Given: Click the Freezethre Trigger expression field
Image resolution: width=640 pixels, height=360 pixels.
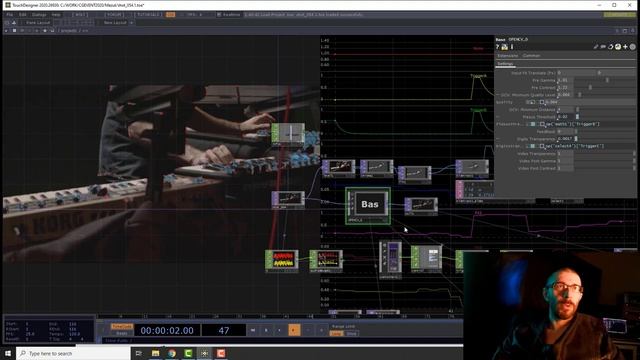Looking at the screenshot, I should (x=590, y=124).
